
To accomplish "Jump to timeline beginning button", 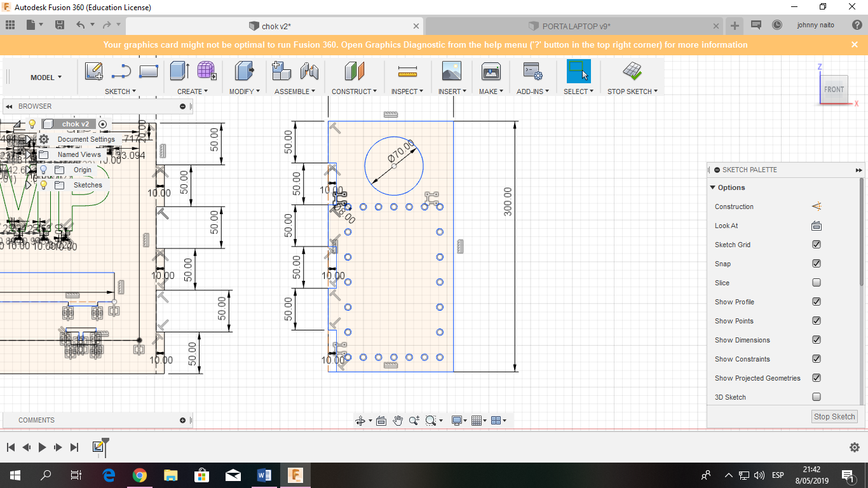I will [x=11, y=447].
